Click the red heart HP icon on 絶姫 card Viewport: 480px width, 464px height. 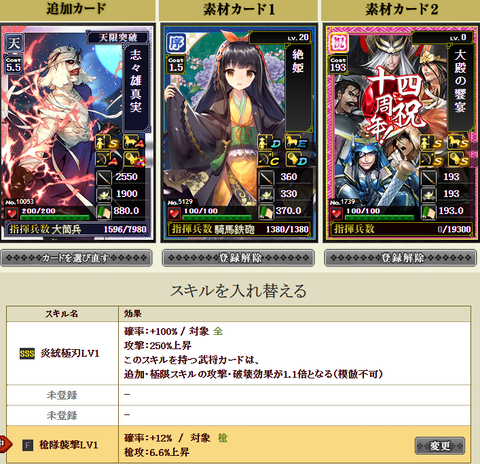pos(174,213)
